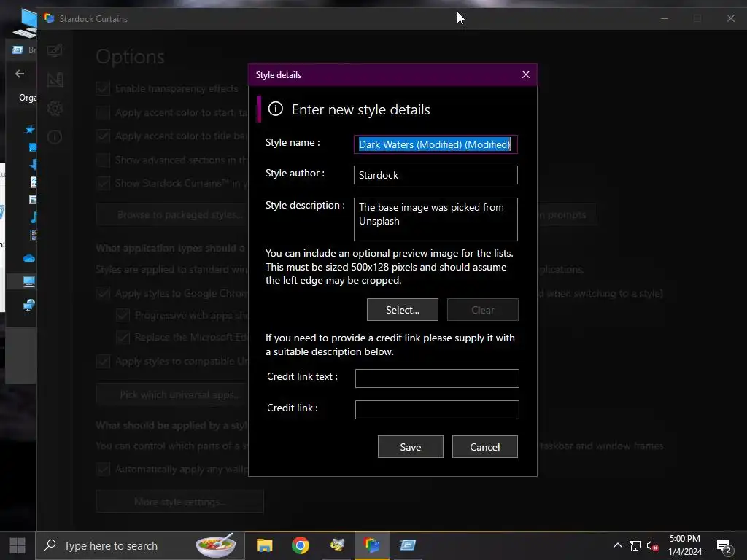Toggle Apply styles to compatible universal apps checkbox
747x560 pixels.
(103, 362)
